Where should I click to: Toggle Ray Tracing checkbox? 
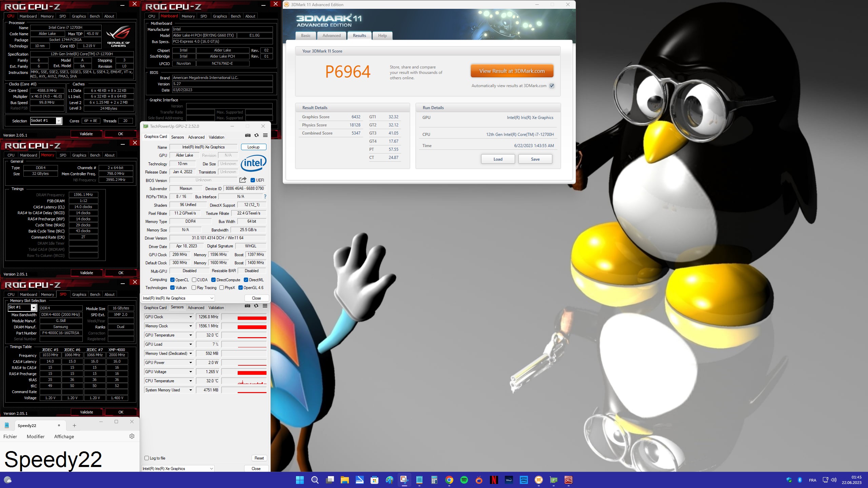pyautogui.click(x=194, y=287)
